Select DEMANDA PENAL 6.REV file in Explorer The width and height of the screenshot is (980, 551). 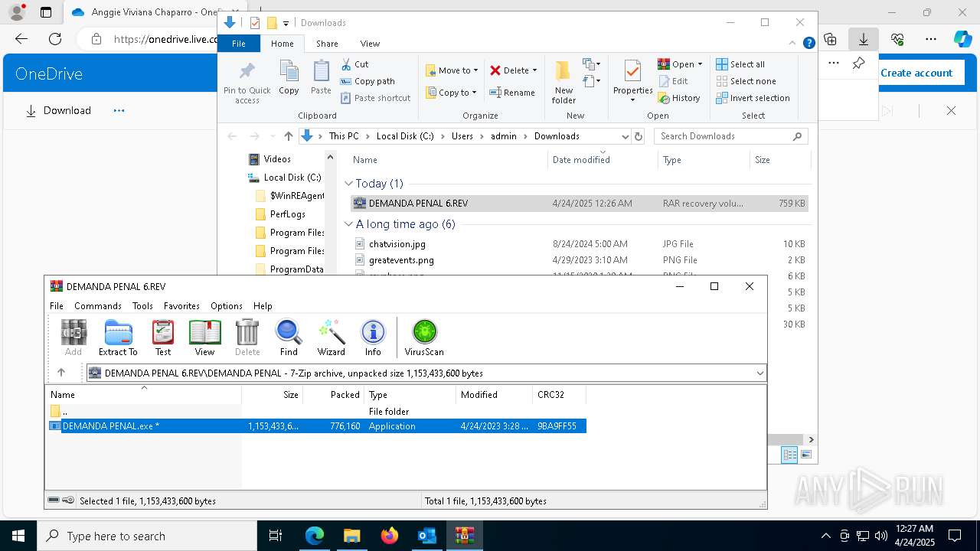click(580, 204)
